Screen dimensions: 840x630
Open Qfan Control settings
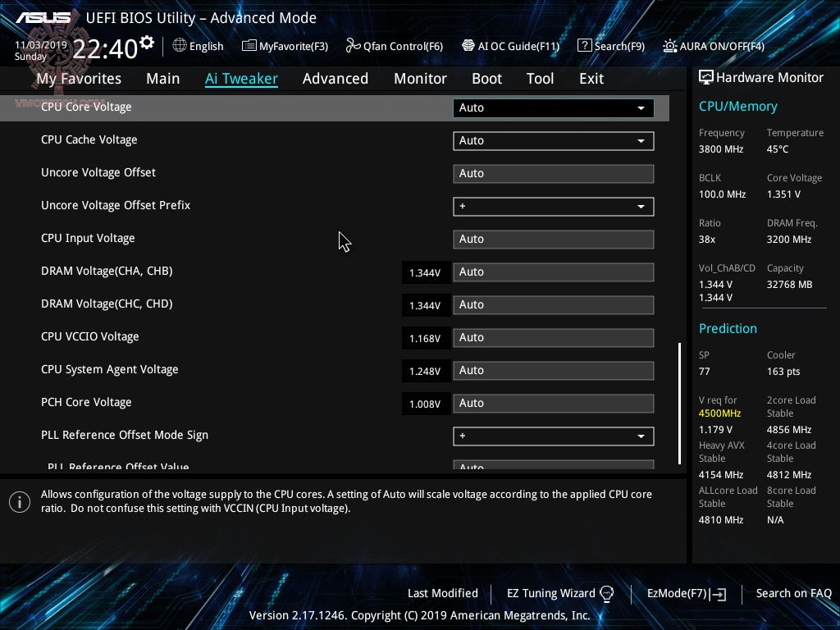(394, 46)
